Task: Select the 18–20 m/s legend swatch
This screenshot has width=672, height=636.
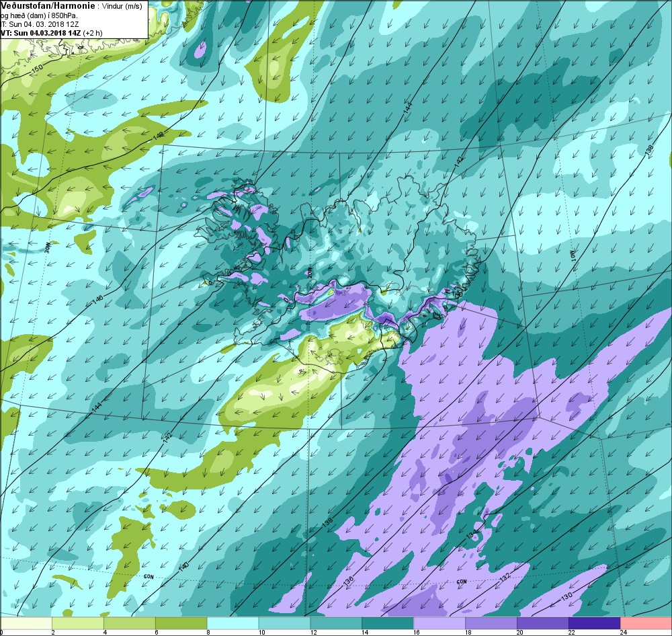Action: pos(491,623)
